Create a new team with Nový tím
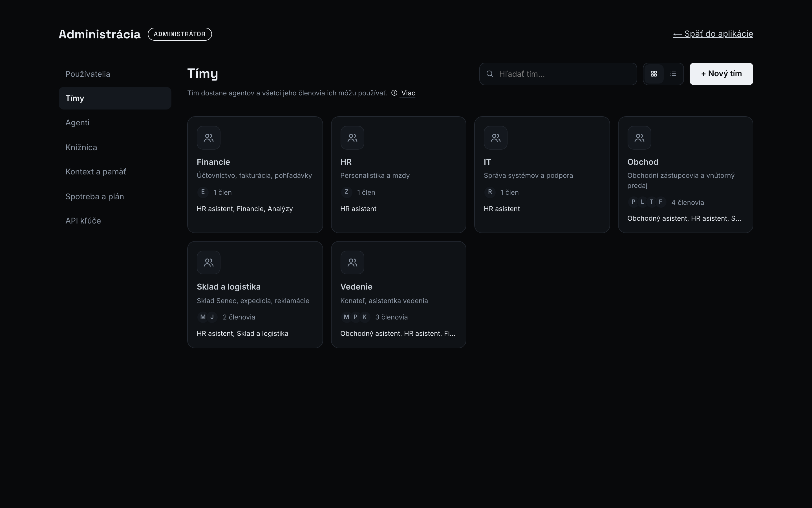The height and width of the screenshot is (508, 812). (721, 74)
